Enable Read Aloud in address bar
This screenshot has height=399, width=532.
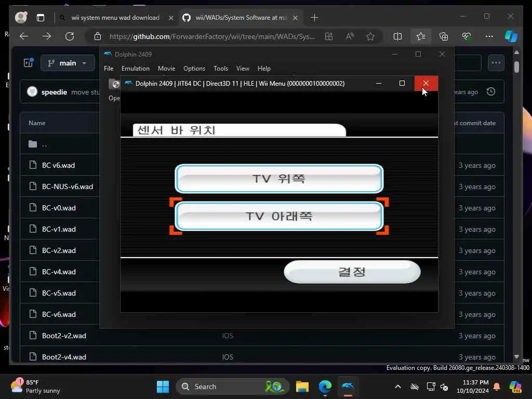tap(350, 36)
